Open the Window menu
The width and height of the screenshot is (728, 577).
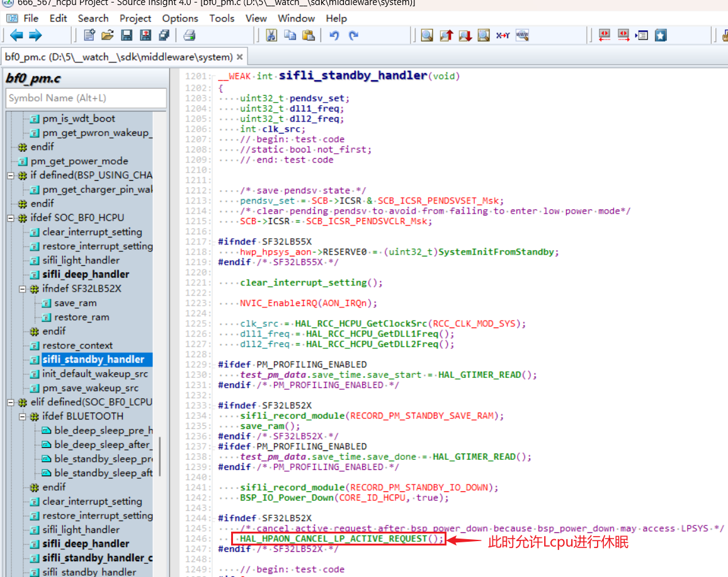[296, 19]
